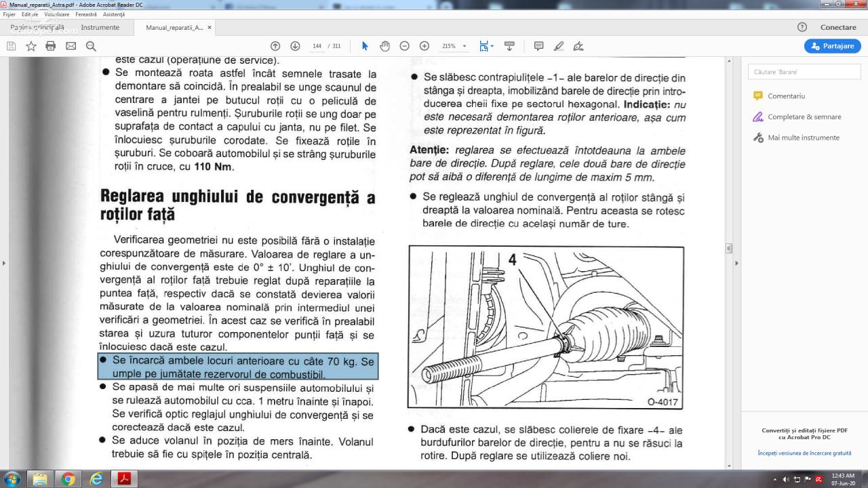
Task: Open the sign document pen icon
Action: tap(578, 46)
